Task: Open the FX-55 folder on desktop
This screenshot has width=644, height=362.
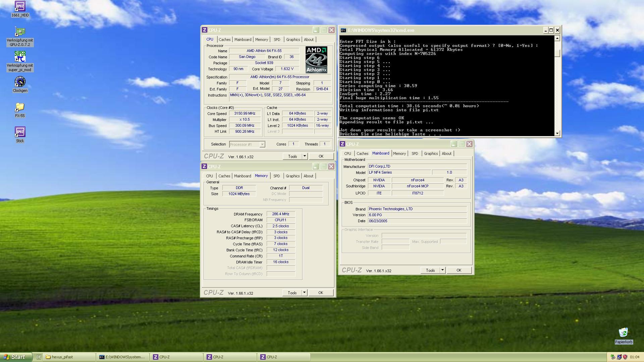Action: 20,107
